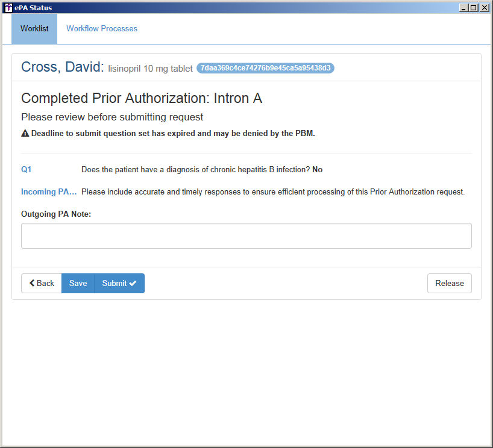Select the patient name Cross, David

tap(63, 67)
